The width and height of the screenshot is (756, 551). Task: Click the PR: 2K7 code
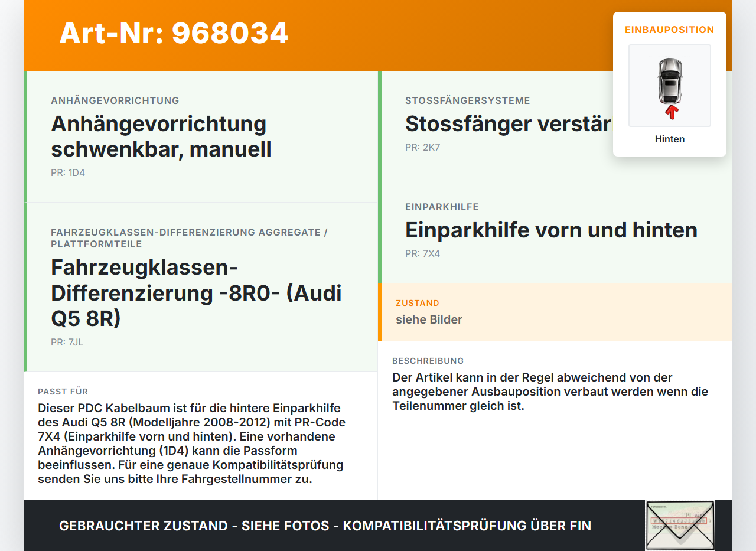[x=423, y=148]
